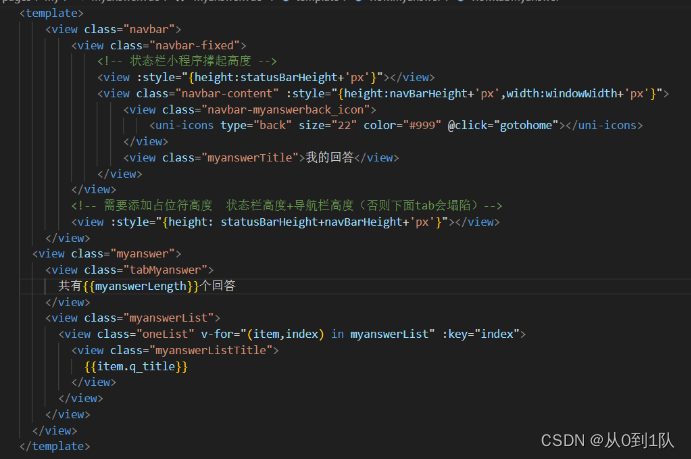Select the "navbar-myanswerback_icon" class value
Viewport: 691px width, 459px height.
pos(286,110)
